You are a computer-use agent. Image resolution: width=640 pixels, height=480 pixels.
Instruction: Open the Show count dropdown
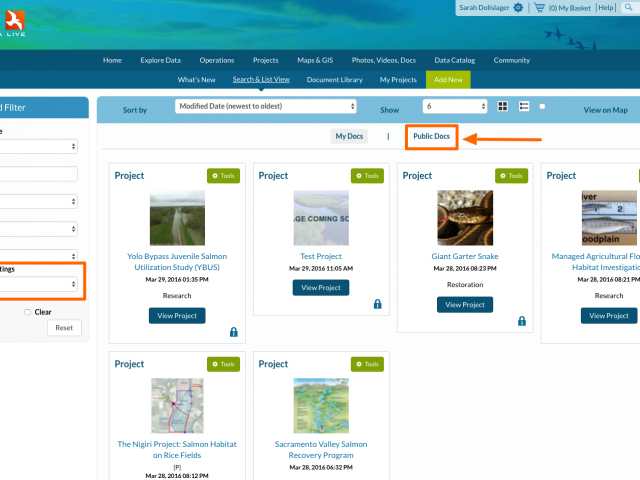455,107
